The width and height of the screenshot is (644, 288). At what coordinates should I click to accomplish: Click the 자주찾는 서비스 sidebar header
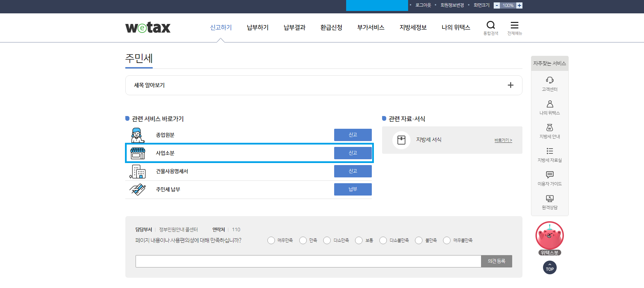coord(550,63)
